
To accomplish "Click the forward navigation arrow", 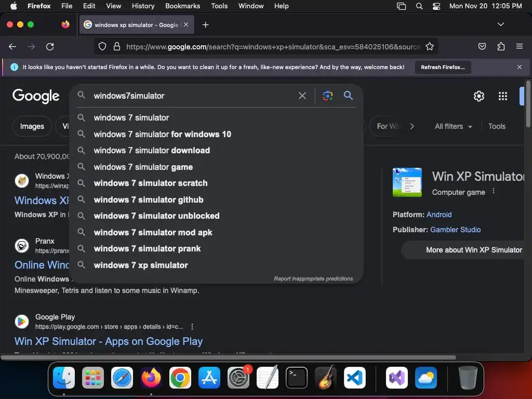I will (31, 46).
